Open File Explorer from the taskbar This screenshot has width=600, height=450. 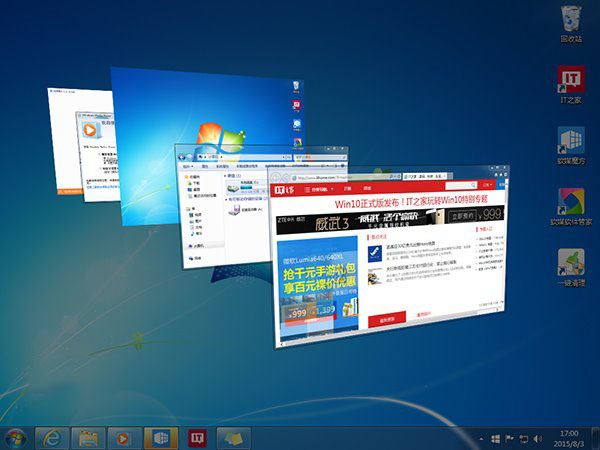[87, 438]
